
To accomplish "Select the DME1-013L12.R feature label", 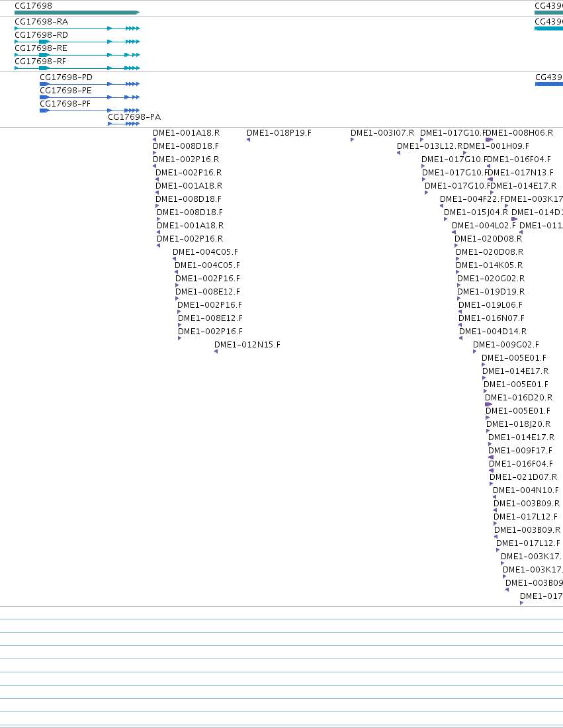I will (430, 146).
